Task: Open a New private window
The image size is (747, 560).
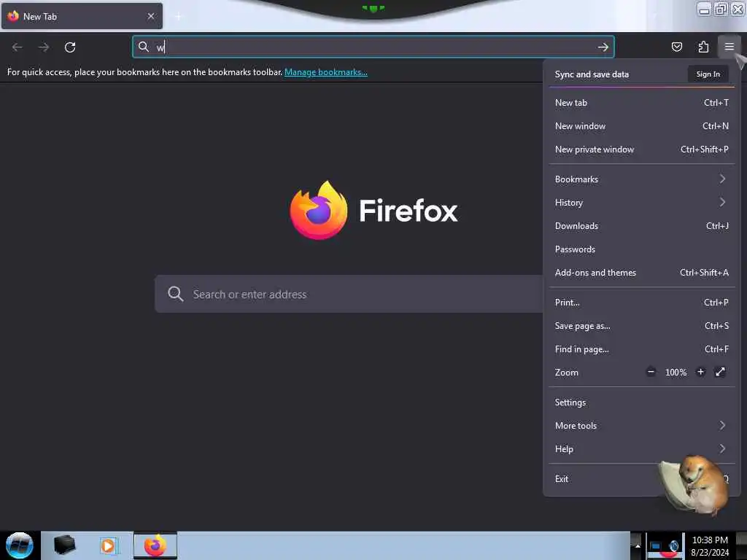Action: tap(642, 149)
